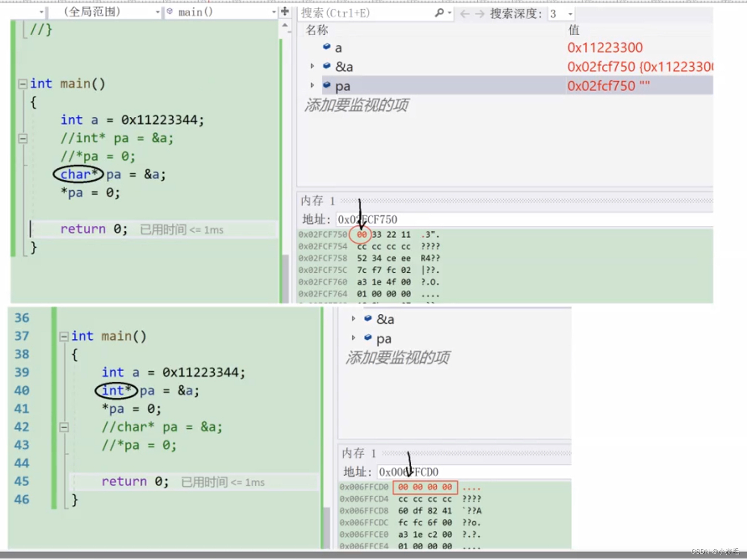Image resolution: width=747 pixels, height=560 pixels.
Task: Click the 值 column header
Action: (574, 30)
